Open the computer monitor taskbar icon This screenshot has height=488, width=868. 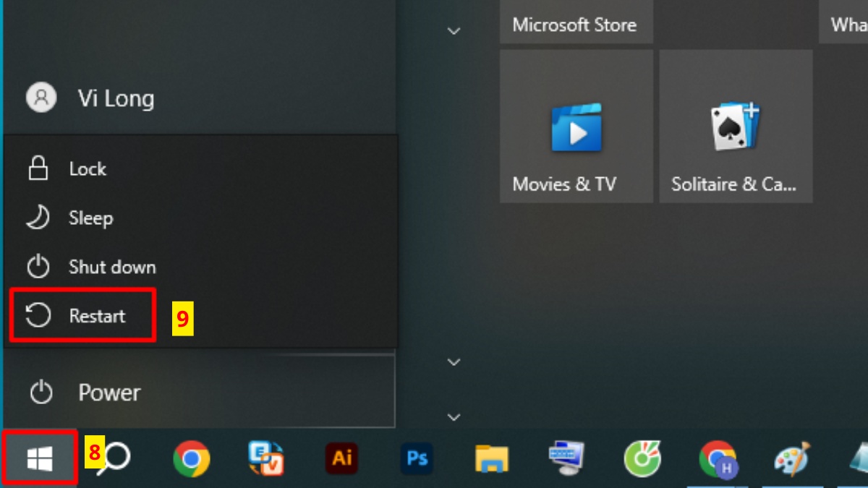tap(566, 458)
